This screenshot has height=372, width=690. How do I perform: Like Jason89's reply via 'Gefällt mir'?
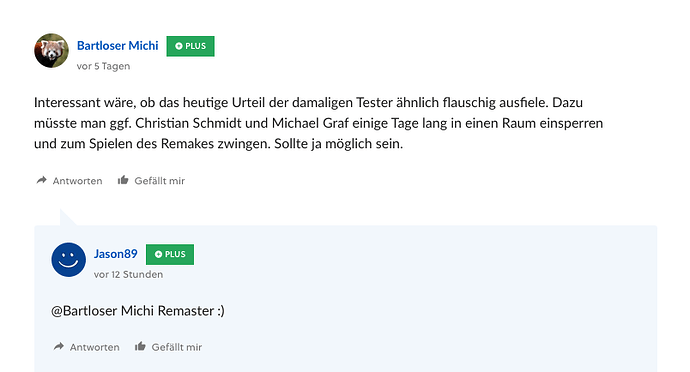coord(177,347)
